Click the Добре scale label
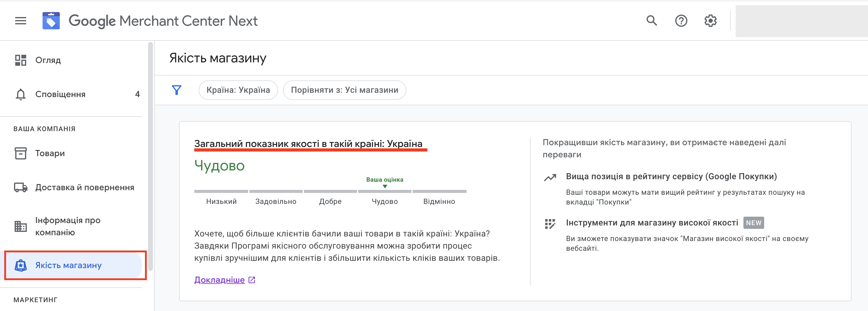 click(330, 202)
